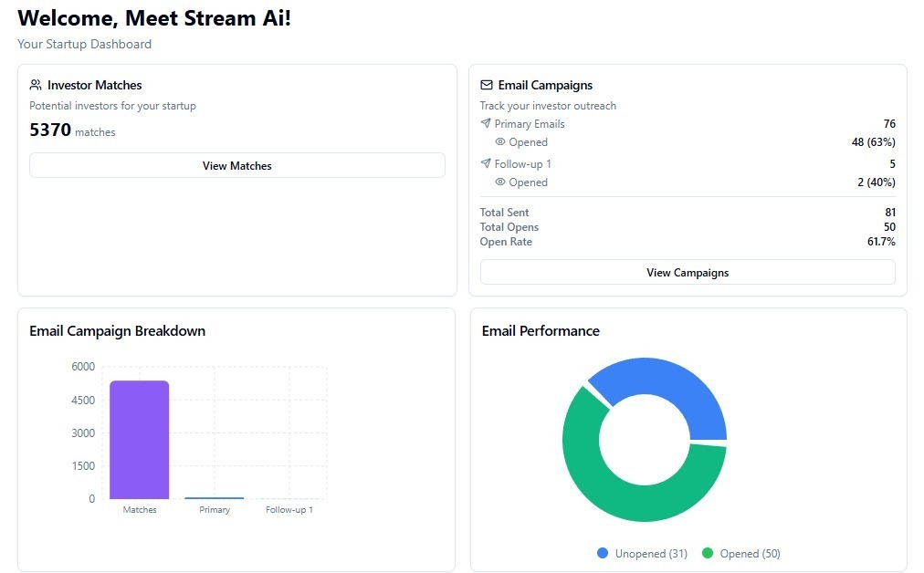Click the "4500" y-axis label
This screenshot has width=924, height=573.
pyautogui.click(x=83, y=400)
